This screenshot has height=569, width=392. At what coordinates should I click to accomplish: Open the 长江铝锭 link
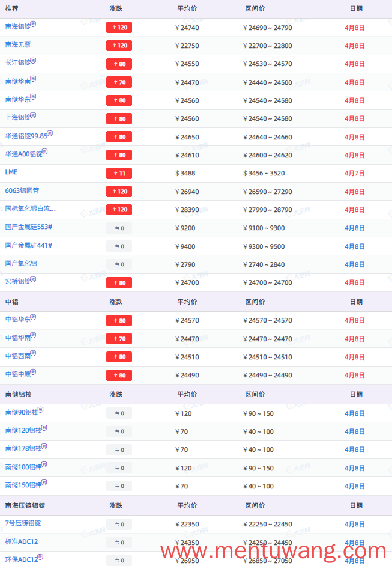click(x=18, y=63)
